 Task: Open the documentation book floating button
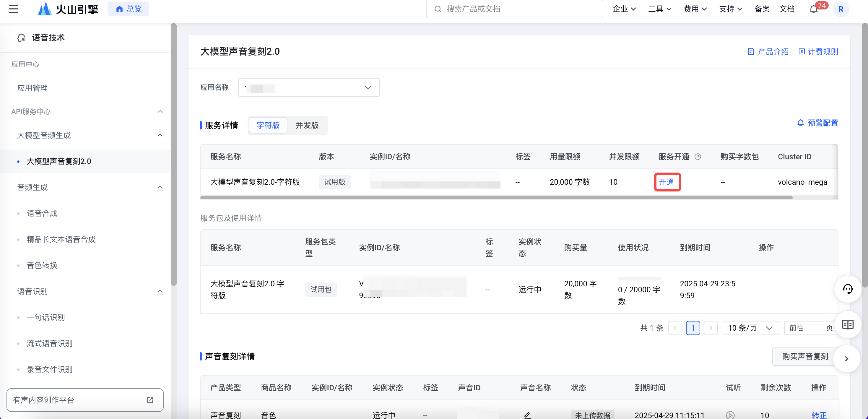(848, 324)
